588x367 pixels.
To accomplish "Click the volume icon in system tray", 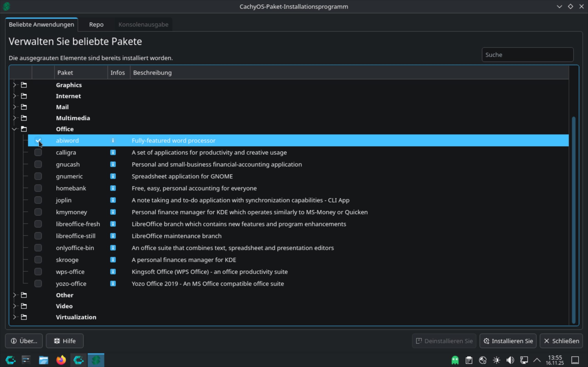I will (x=510, y=360).
